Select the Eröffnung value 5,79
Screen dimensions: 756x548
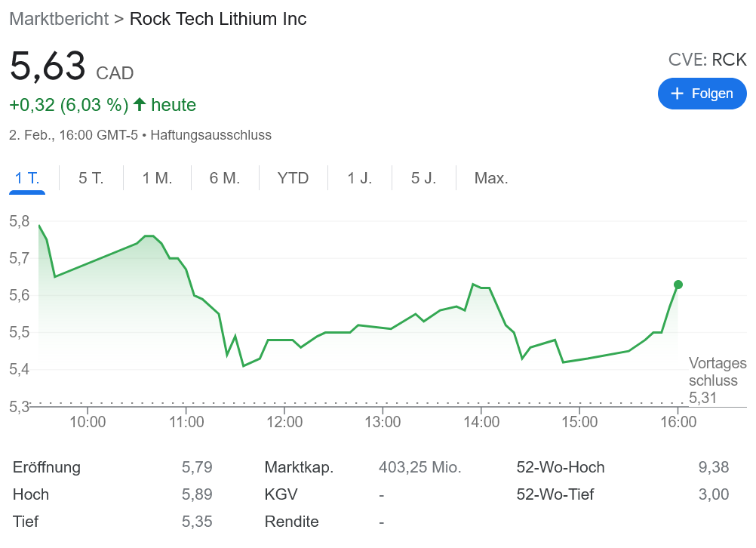click(x=197, y=467)
